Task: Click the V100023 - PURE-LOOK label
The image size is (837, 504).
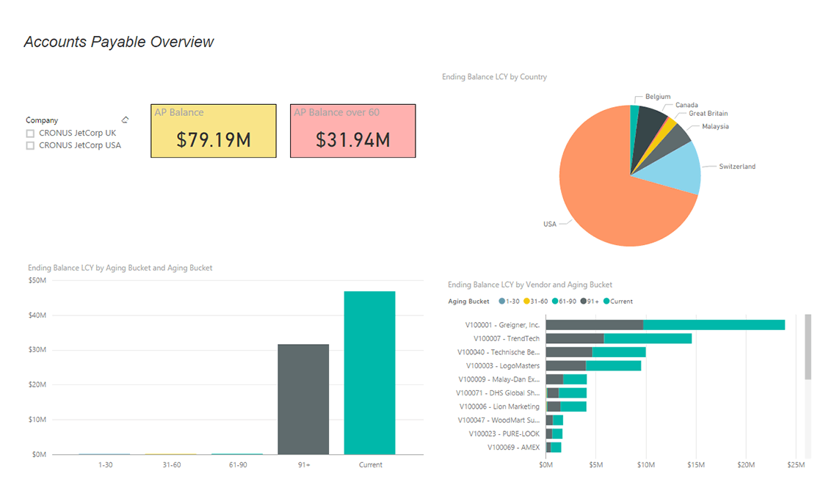Action: tap(504, 434)
